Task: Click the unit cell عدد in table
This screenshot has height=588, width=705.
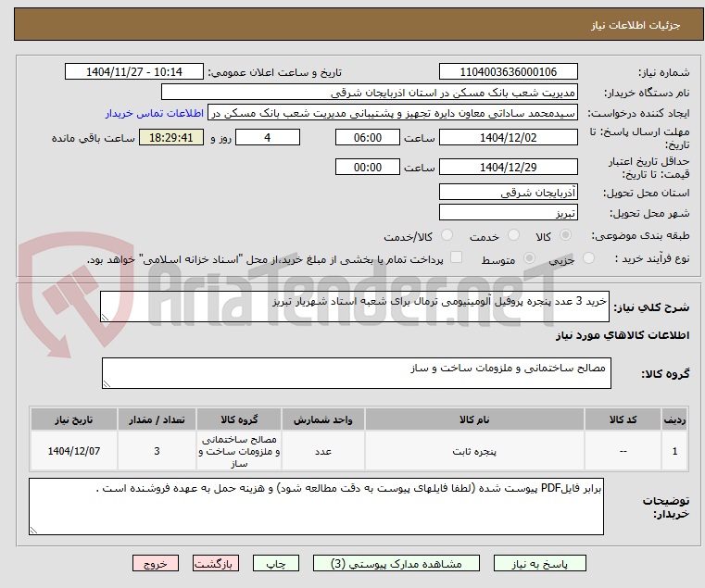Action: click(x=322, y=451)
